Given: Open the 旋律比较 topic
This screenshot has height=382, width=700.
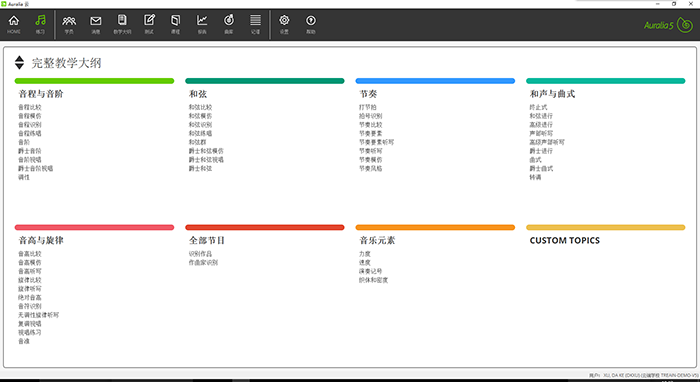Looking at the screenshot, I should pos(29,280).
